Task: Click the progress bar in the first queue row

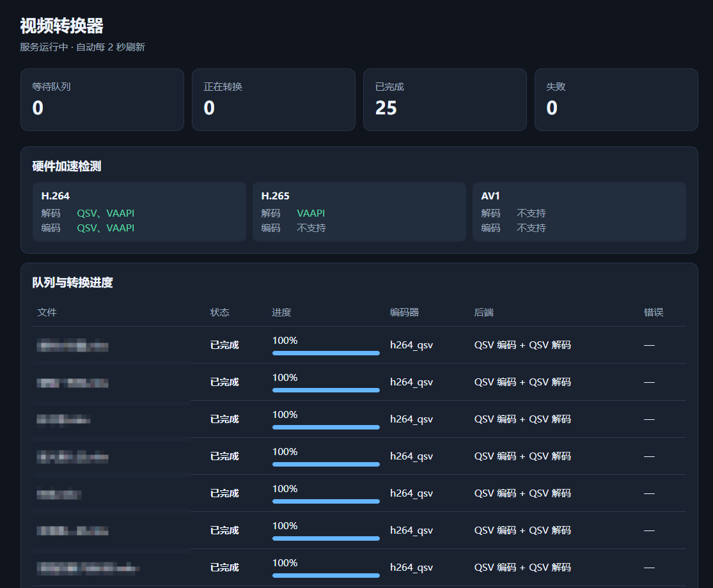Action: click(326, 353)
